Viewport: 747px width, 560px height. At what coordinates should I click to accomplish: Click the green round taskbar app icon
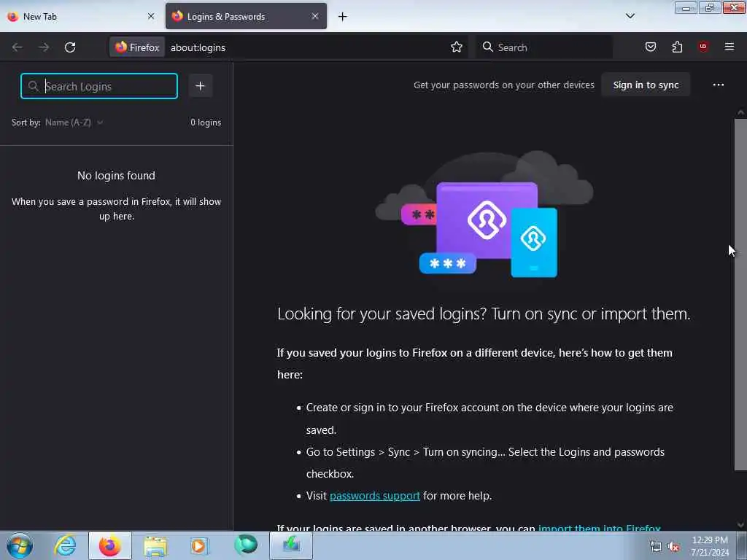(246, 545)
